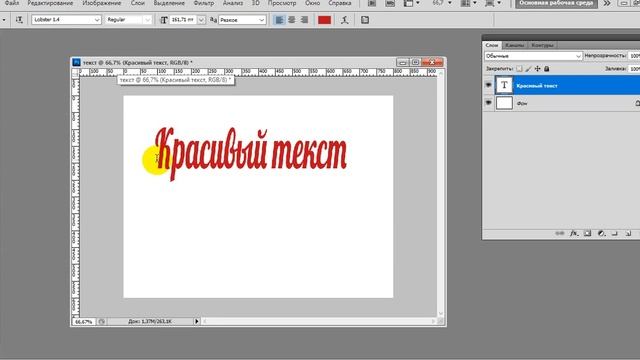Create new fill or adjustment layer
Image resolution: width=640 pixels, height=360 pixels.
(601, 233)
